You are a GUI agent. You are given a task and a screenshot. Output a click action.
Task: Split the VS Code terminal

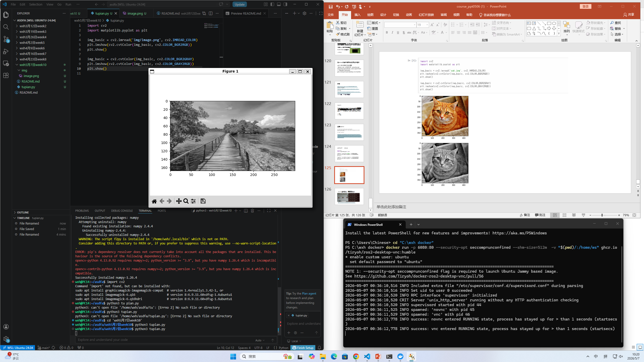[x=246, y=211]
